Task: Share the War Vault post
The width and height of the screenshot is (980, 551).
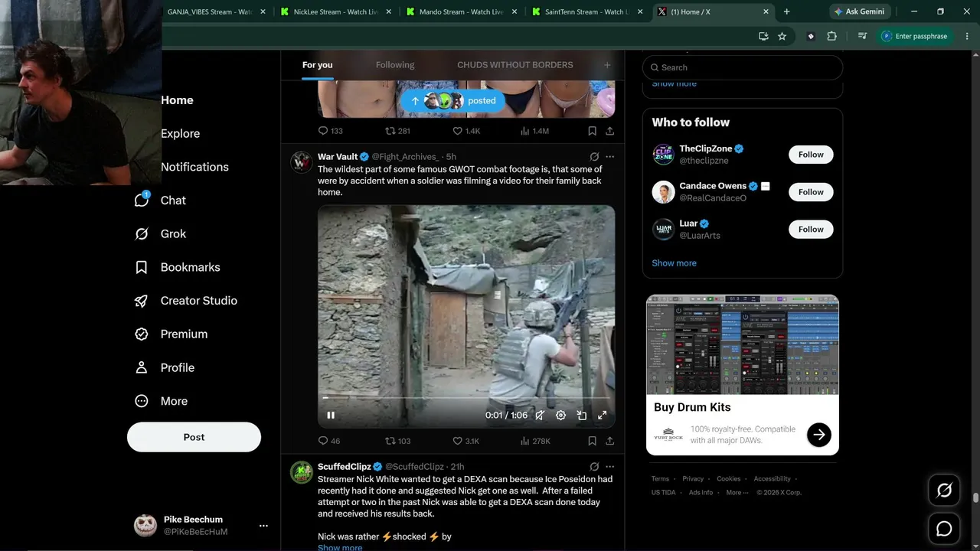Action: tap(610, 441)
